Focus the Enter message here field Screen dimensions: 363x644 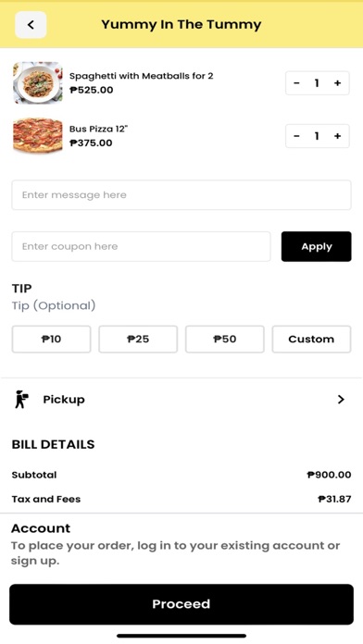click(181, 194)
